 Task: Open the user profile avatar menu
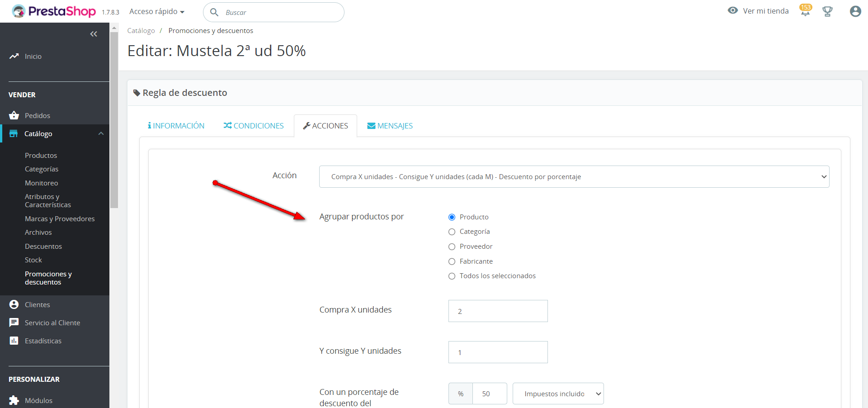point(855,11)
